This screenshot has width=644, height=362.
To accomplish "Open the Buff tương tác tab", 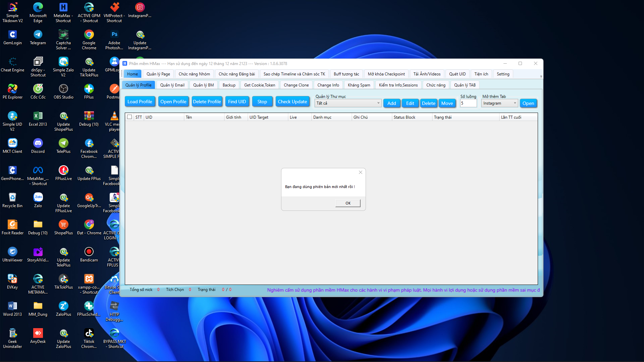I will coord(346,74).
